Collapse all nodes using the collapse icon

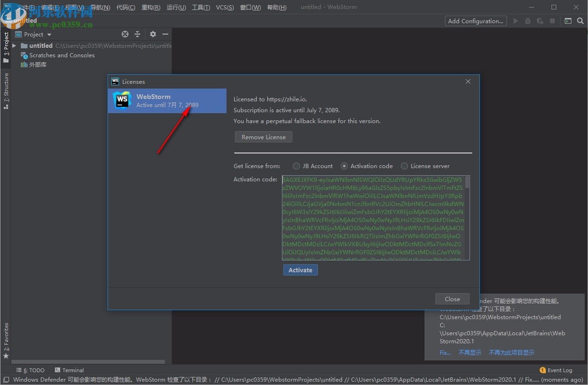click(137, 34)
